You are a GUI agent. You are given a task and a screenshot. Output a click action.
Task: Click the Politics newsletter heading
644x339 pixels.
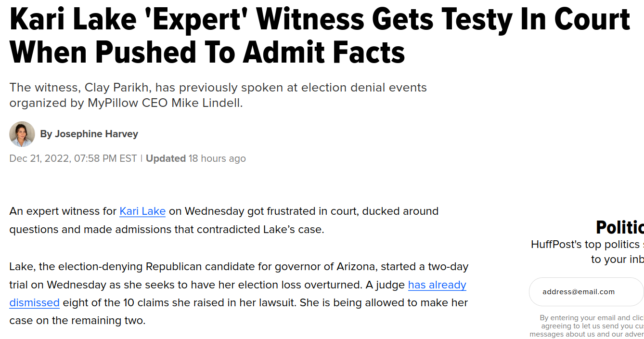point(620,227)
